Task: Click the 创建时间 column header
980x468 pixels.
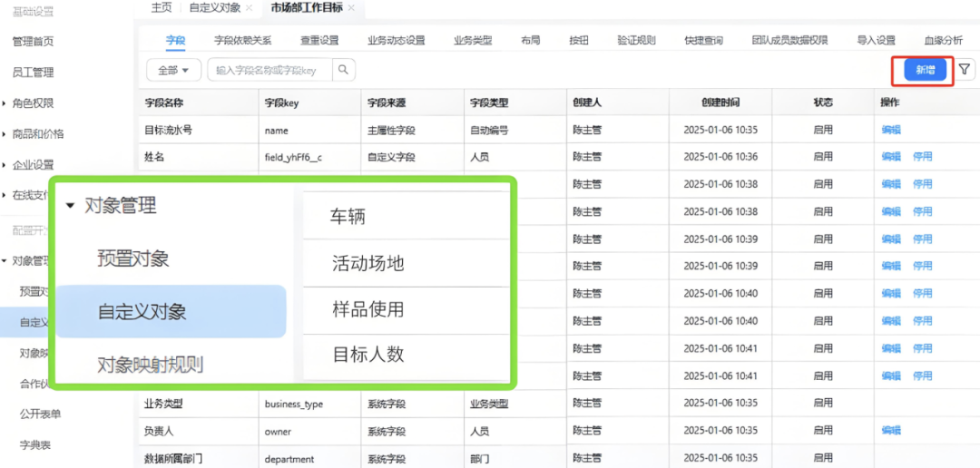Action: pyautogui.click(x=720, y=102)
